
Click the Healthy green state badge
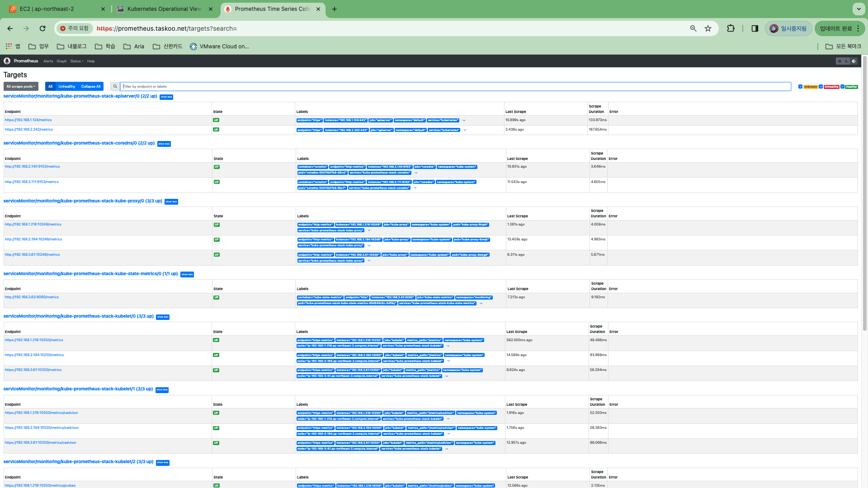click(851, 87)
